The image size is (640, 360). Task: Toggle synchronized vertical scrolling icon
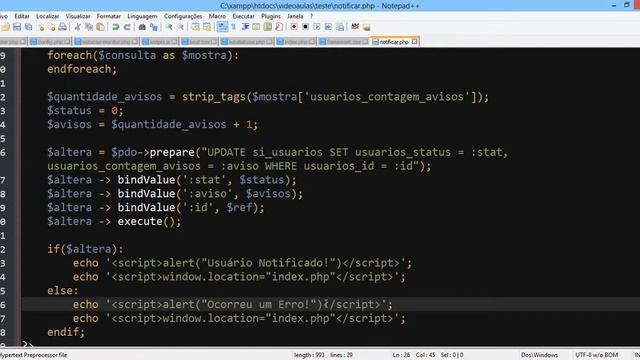(196, 27)
